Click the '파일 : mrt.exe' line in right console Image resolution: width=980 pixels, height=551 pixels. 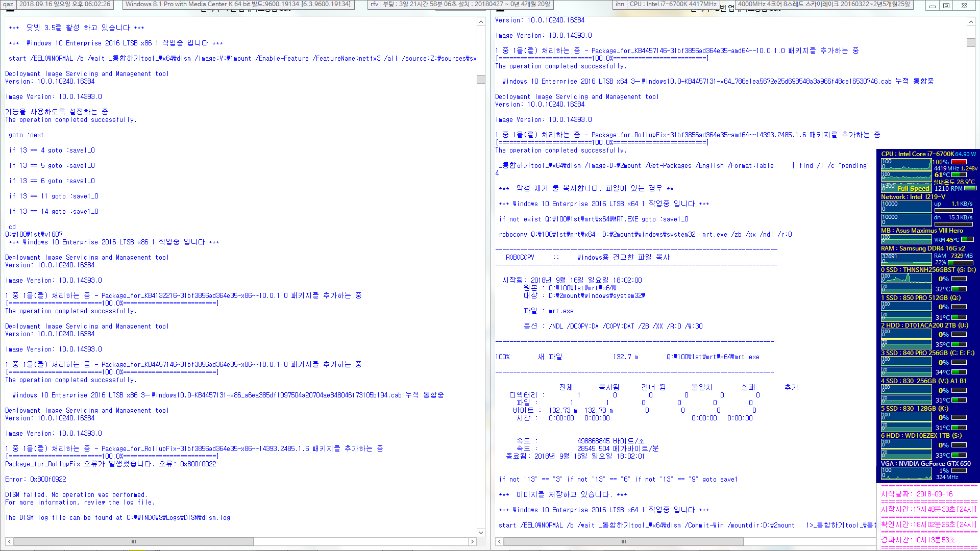pyautogui.click(x=549, y=311)
